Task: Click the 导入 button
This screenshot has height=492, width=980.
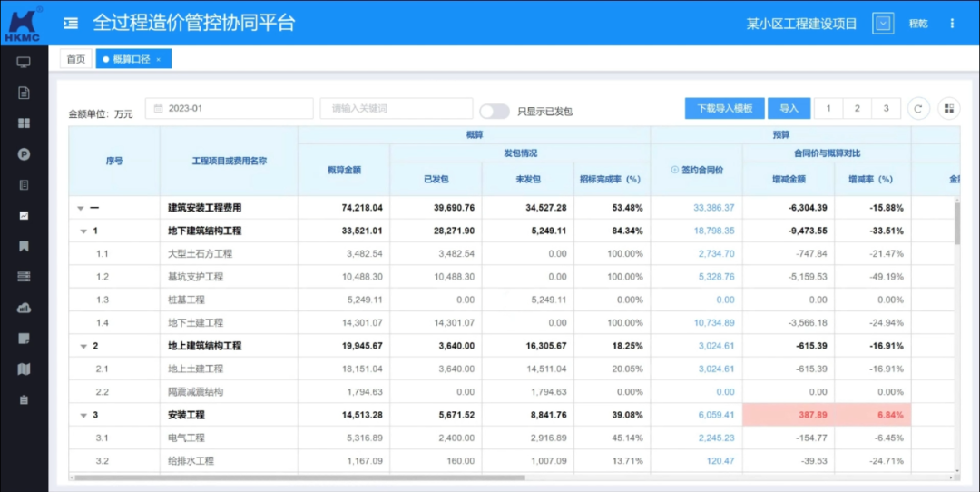Action: pos(789,108)
